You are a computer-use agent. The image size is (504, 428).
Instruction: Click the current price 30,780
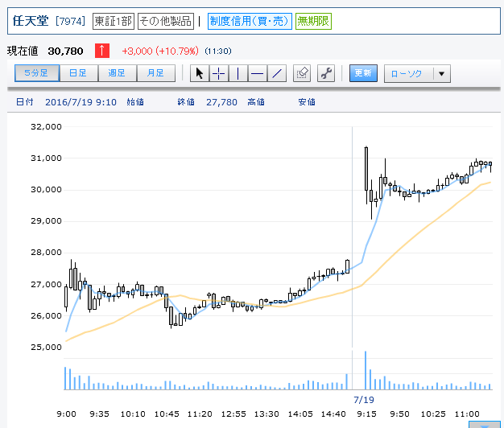tap(65, 51)
